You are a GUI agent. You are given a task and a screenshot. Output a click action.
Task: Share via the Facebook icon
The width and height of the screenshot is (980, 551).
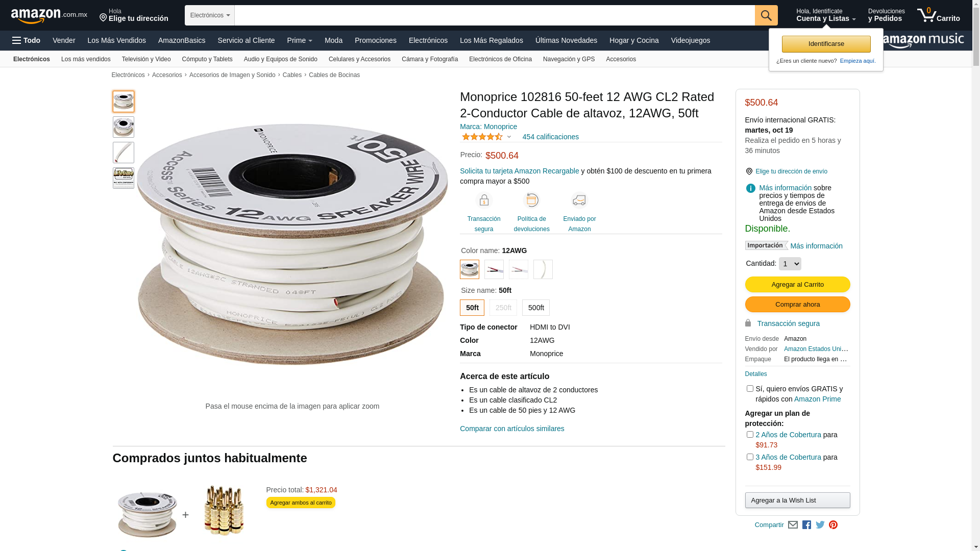click(806, 525)
